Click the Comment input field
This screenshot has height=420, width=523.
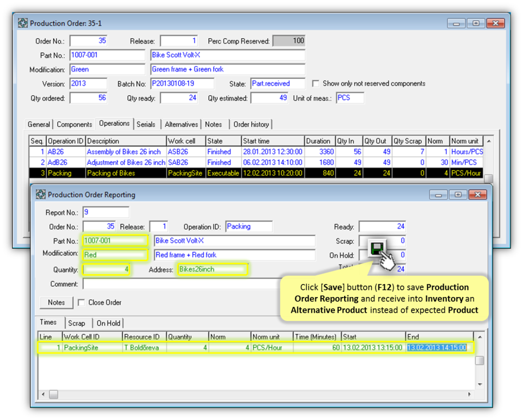[x=182, y=284]
